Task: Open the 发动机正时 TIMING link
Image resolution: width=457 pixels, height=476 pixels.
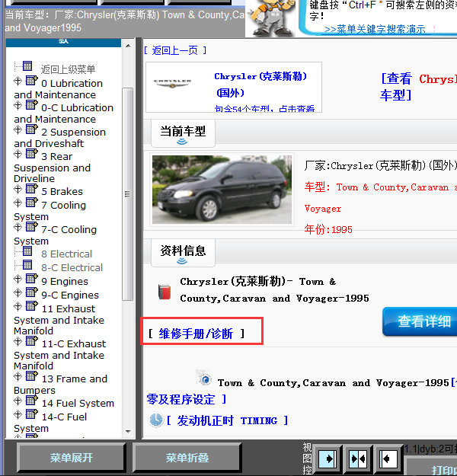Action: [x=227, y=420]
